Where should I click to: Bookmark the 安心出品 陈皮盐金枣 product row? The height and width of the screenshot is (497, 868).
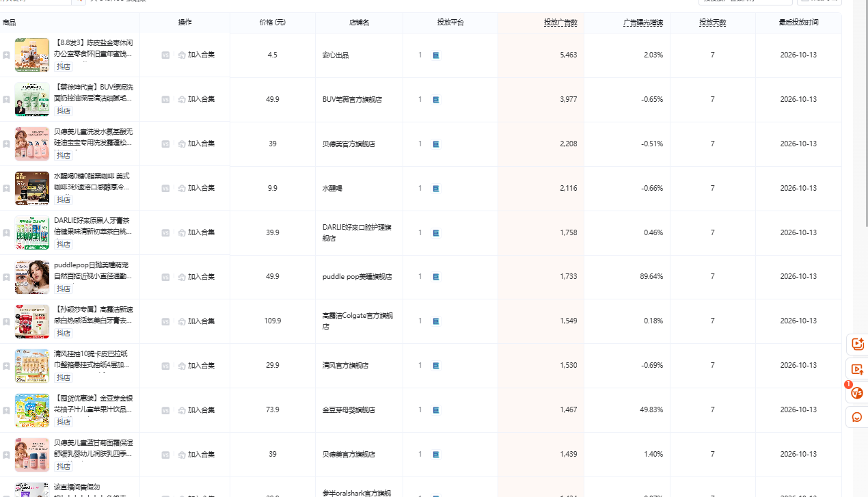(6, 55)
